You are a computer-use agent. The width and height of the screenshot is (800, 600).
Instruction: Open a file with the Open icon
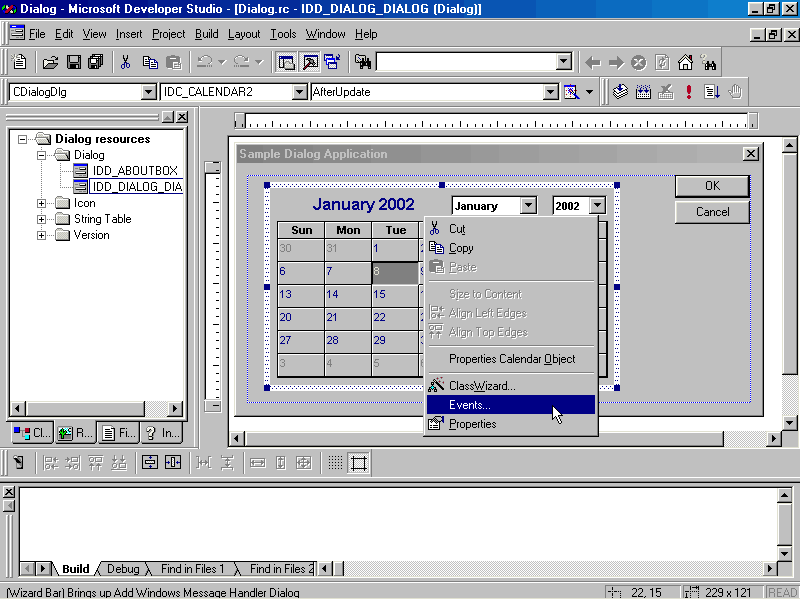tap(50, 62)
